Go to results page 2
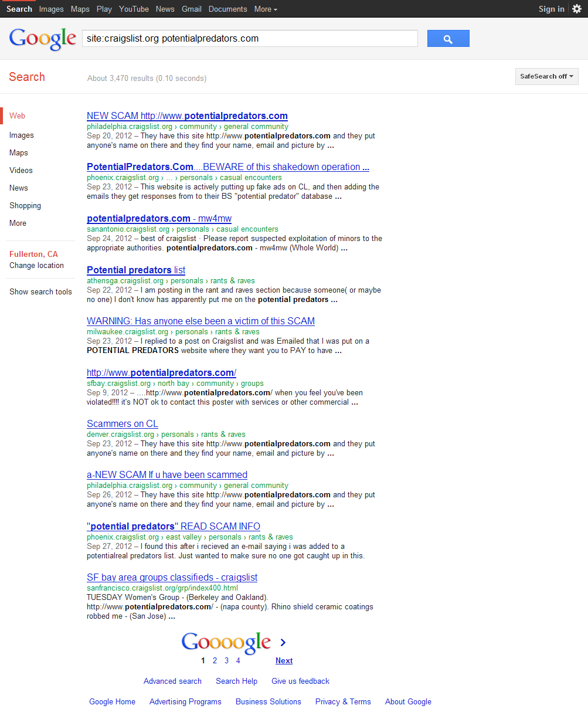The image size is (588, 719). pyautogui.click(x=215, y=660)
